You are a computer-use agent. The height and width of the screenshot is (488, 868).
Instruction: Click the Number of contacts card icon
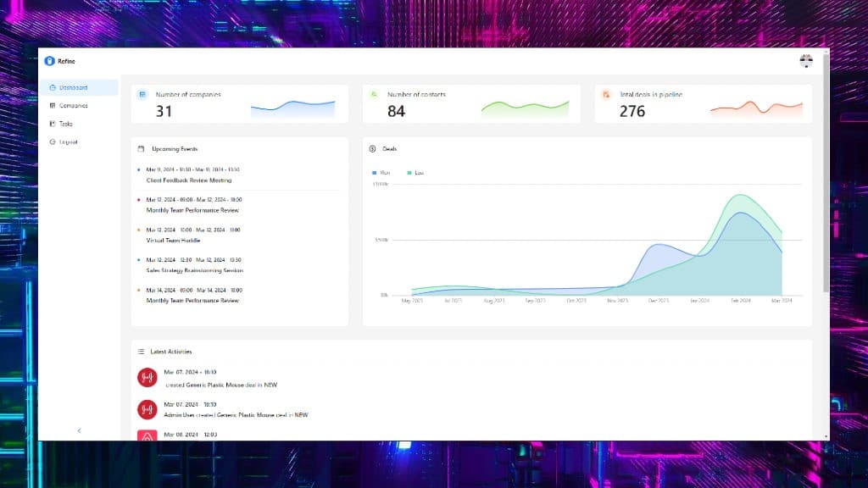(x=374, y=95)
